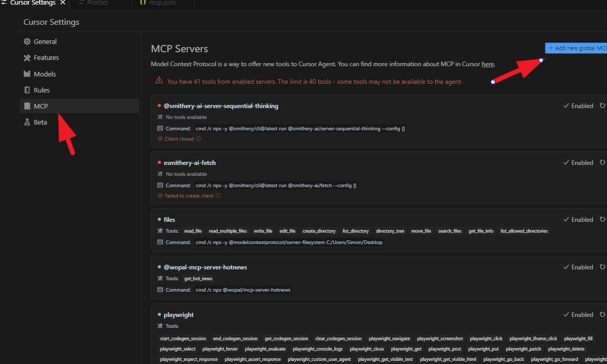Click refresh icon for files server

602,219
